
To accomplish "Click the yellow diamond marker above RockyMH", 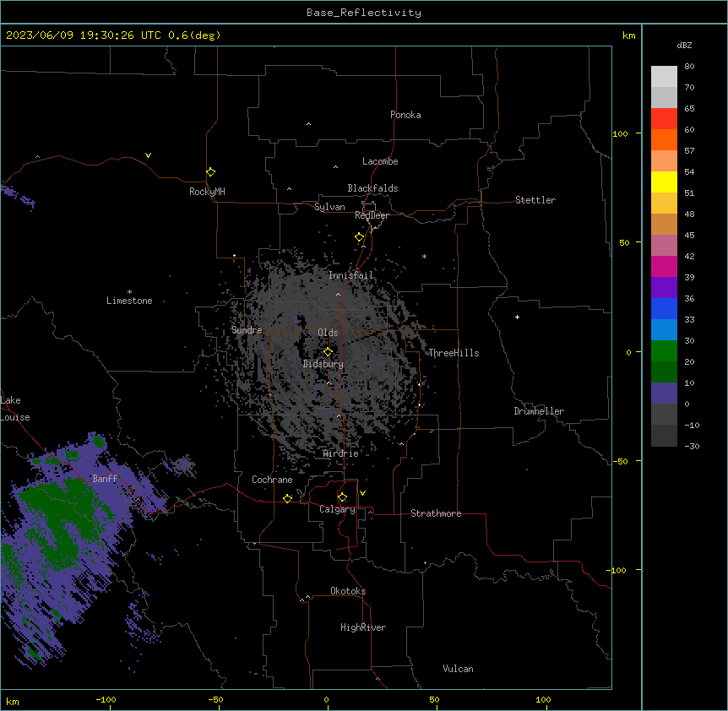I will coord(211,172).
